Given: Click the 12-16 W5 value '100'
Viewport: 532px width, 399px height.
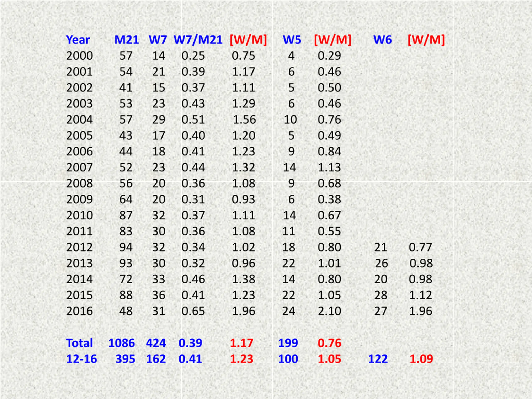Looking at the screenshot, I should pos(288,359).
